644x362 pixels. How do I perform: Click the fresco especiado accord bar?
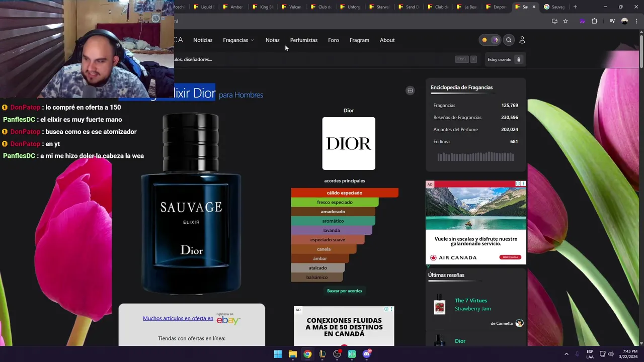coord(335,202)
